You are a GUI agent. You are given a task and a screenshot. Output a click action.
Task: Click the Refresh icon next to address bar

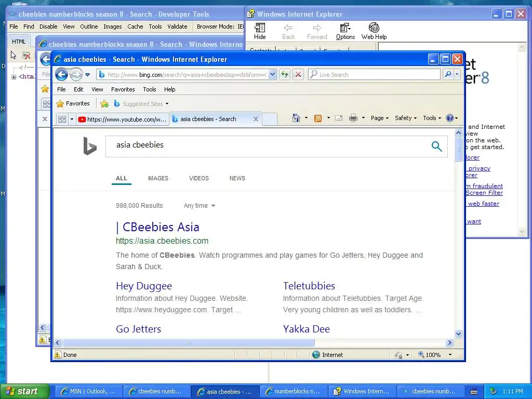coord(285,75)
